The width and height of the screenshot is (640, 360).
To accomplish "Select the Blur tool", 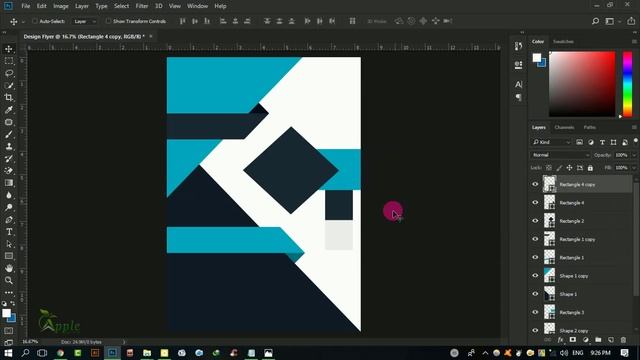I will [9, 195].
